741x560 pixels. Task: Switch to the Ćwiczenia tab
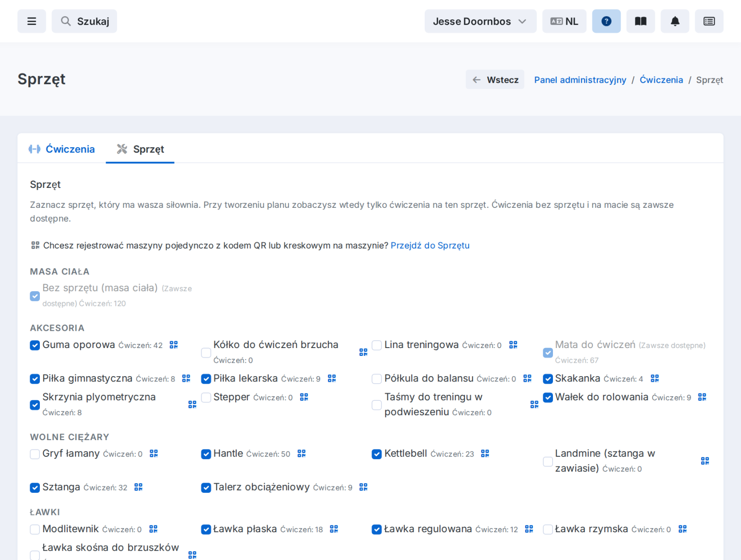pos(62,149)
